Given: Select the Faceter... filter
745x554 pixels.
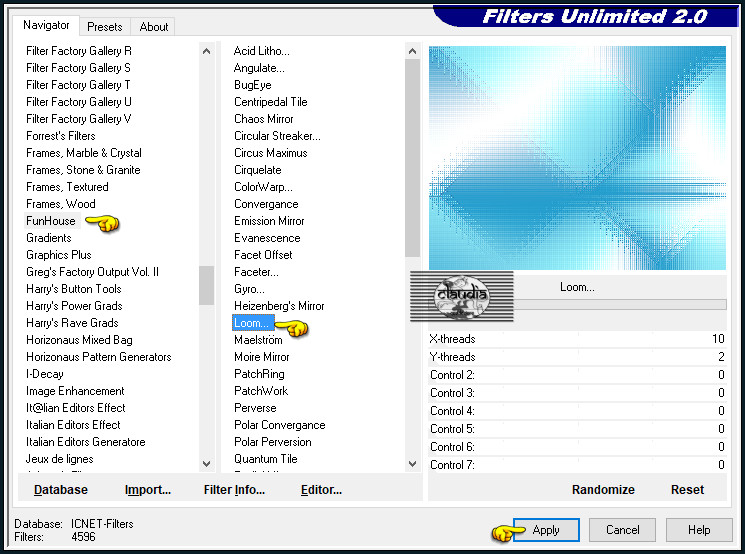Looking at the screenshot, I should 257,272.
